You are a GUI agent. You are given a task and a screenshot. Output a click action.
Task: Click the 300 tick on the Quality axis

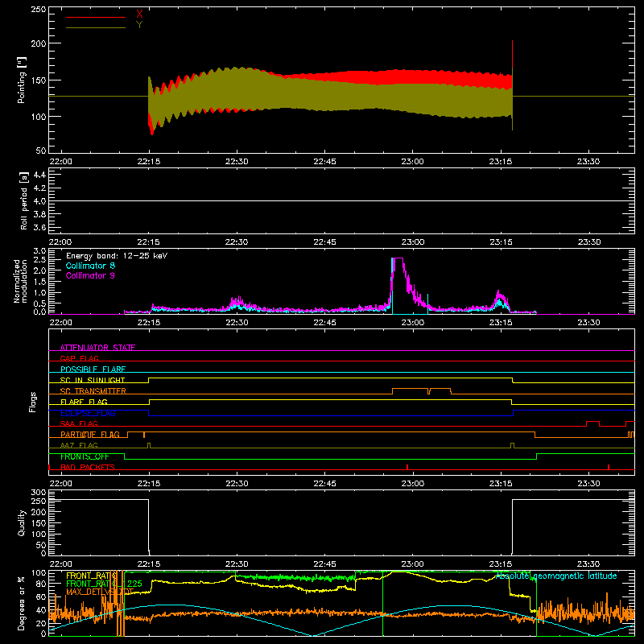(39, 493)
